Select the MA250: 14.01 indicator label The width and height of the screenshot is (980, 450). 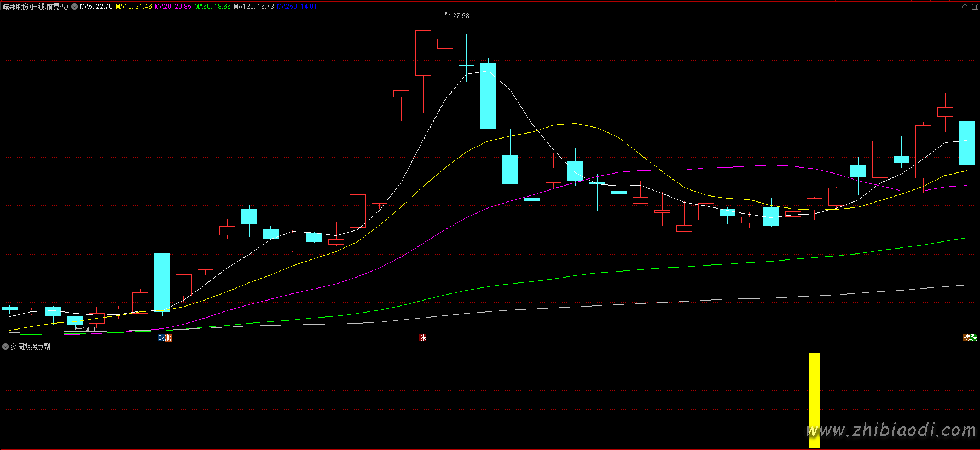tap(297, 7)
